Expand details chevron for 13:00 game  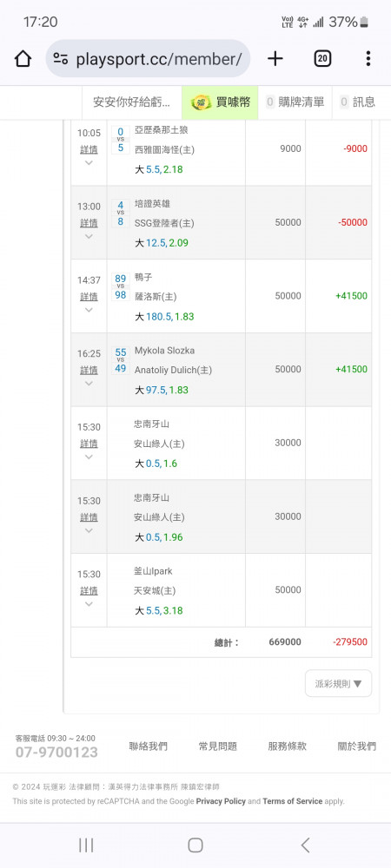click(89, 236)
